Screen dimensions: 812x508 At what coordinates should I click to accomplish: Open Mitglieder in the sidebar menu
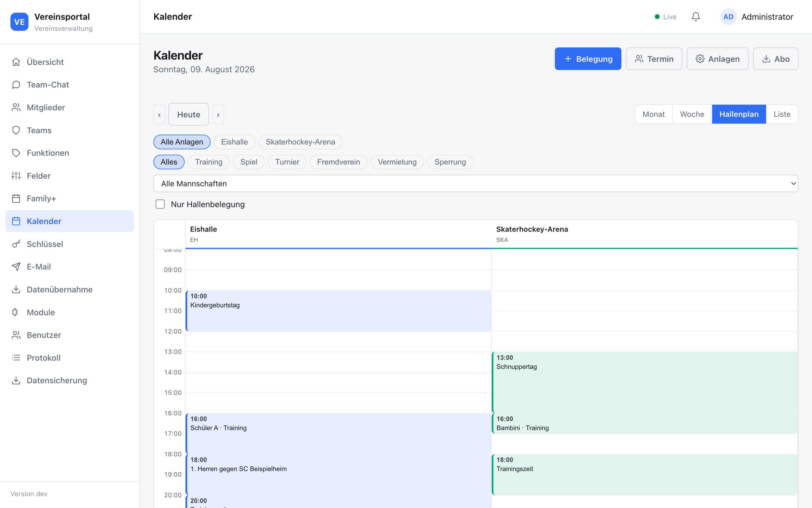click(x=70, y=108)
